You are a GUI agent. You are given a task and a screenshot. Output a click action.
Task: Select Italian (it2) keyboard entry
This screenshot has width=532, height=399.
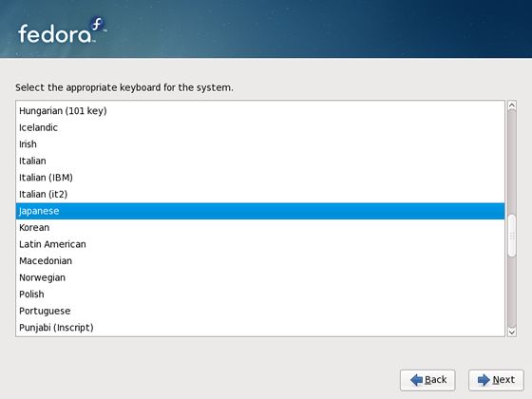(260, 194)
